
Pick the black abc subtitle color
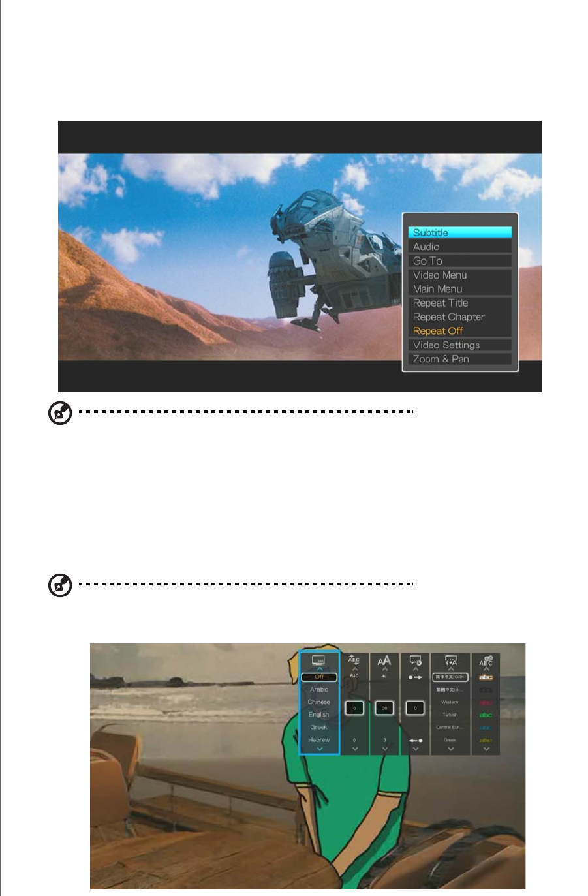pyautogui.click(x=486, y=690)
